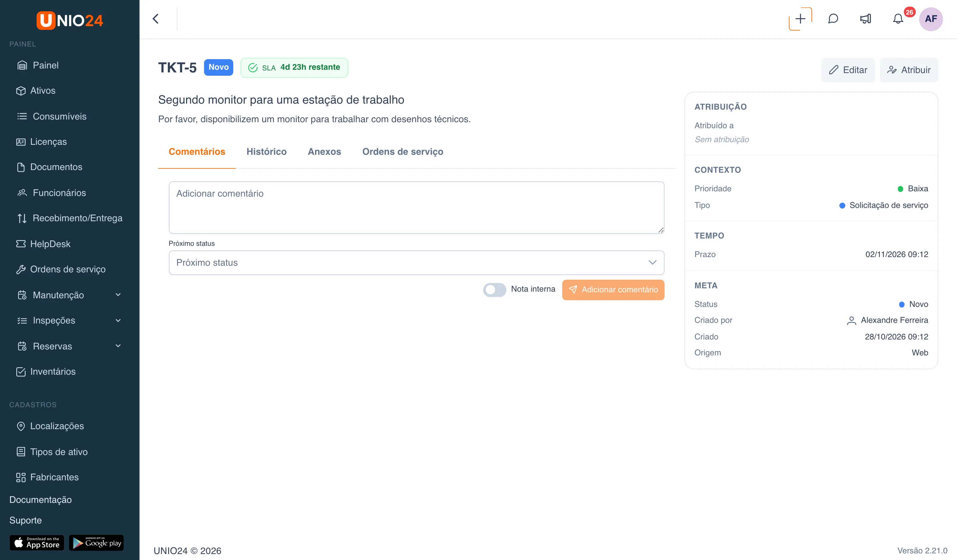Open the chat bubble icon
The height and width of the screenshot is (560, 957).
pos(833,19)
